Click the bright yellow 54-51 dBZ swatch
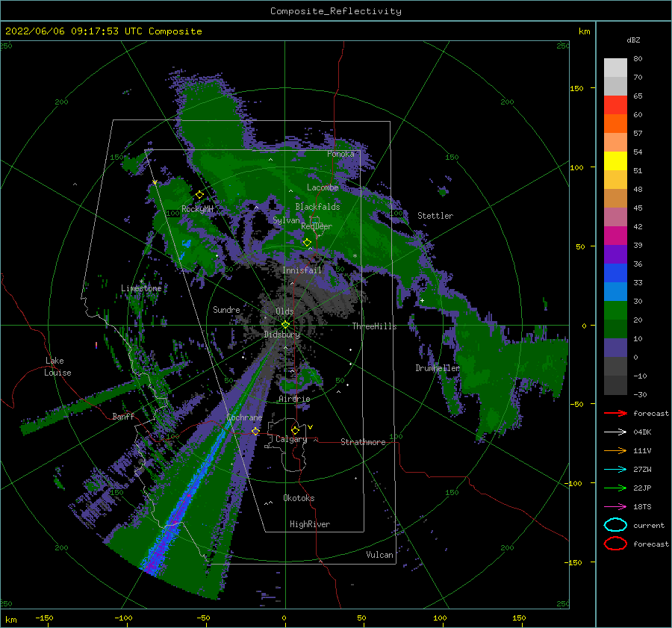Screen dimensions: 672x628 pyautogui.click(x=615, y=161)
